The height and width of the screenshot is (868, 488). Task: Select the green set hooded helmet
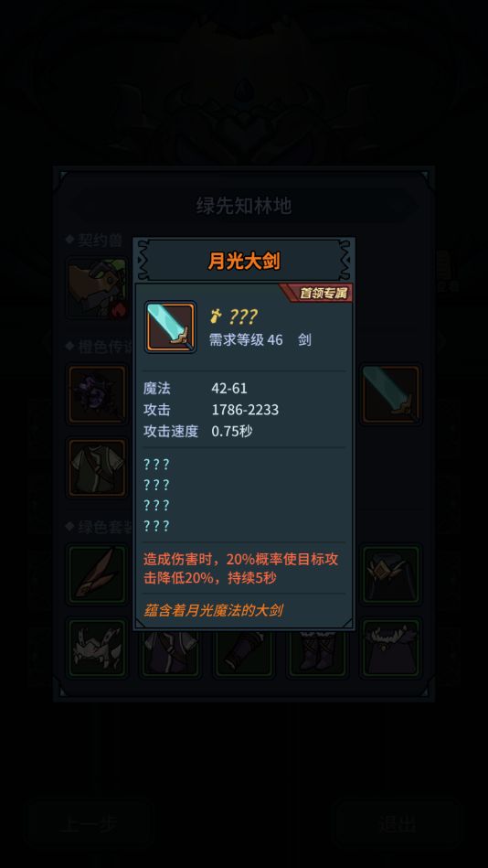[390, 574]
